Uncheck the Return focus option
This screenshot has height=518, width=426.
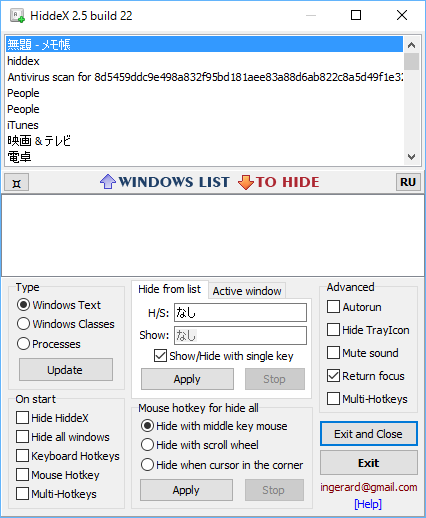333,376
